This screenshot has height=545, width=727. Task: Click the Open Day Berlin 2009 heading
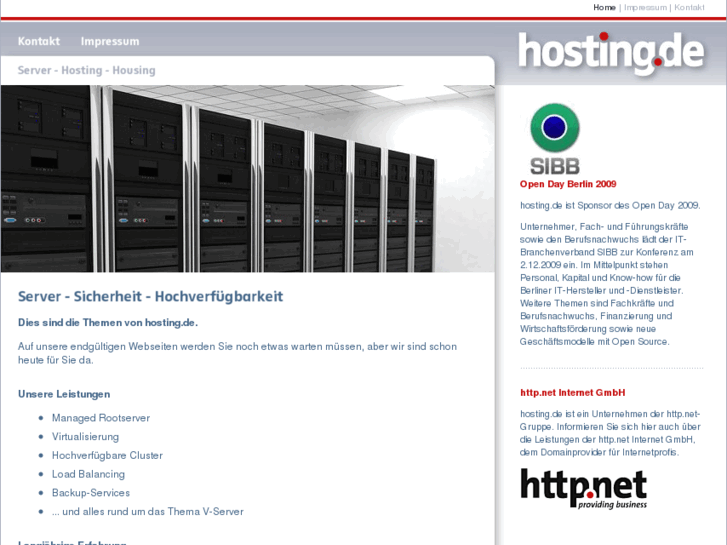coord(568,184)
